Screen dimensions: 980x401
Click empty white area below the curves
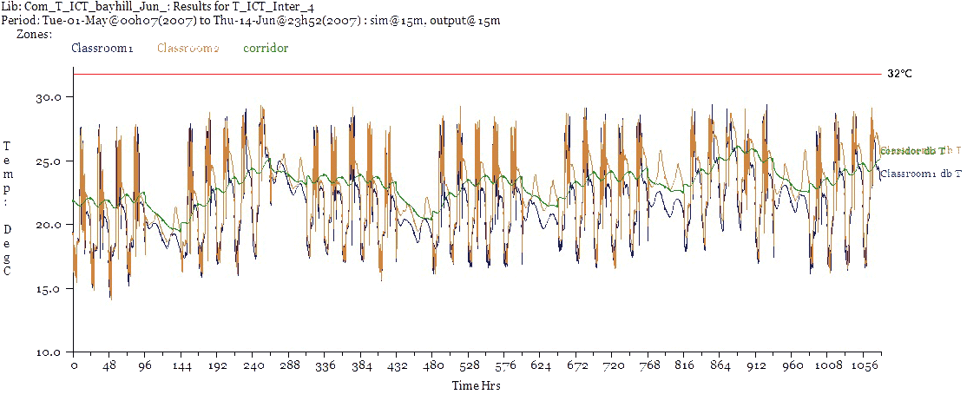click(x=476, y=321)
